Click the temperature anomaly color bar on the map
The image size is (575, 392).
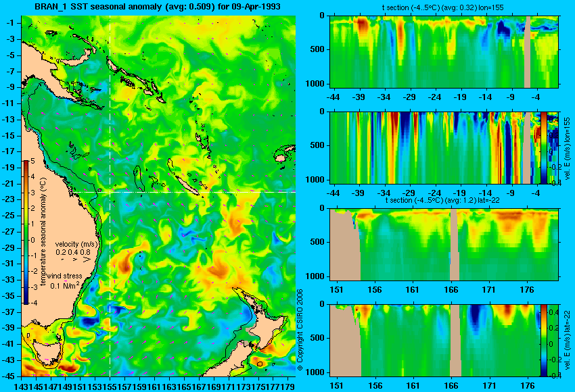pos(26,232)
